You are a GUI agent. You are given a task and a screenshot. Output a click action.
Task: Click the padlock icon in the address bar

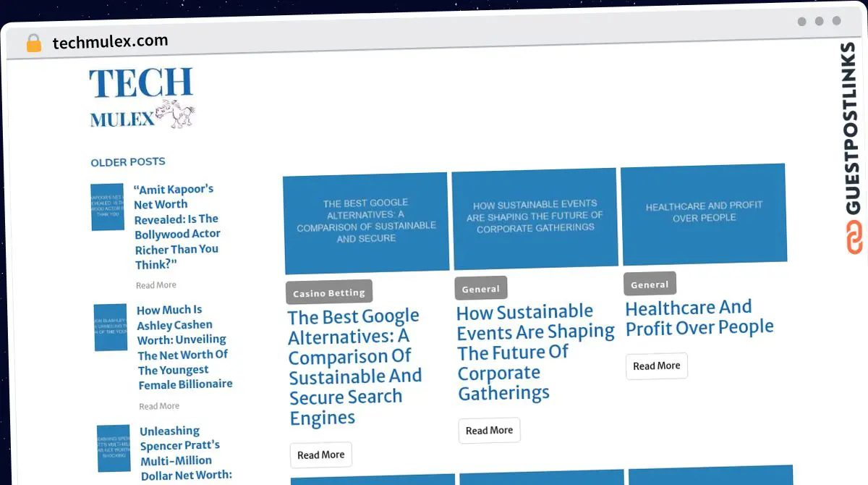click(x=33, y=42)
